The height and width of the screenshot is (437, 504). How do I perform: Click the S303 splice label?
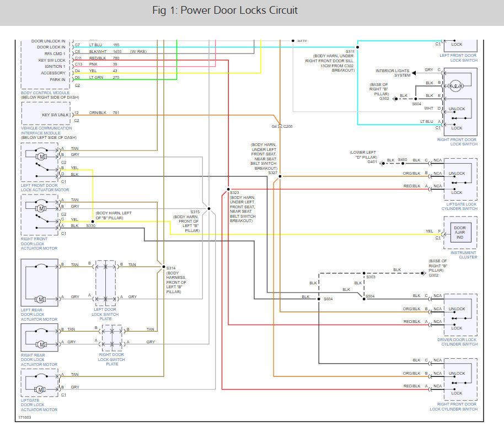(371, 277)
